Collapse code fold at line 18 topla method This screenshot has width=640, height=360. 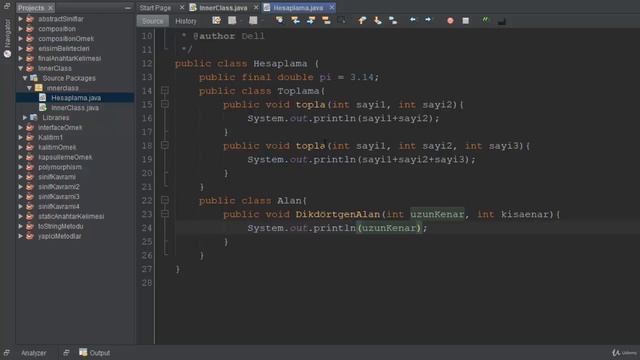pyautogui.click(x=164, y=145)
